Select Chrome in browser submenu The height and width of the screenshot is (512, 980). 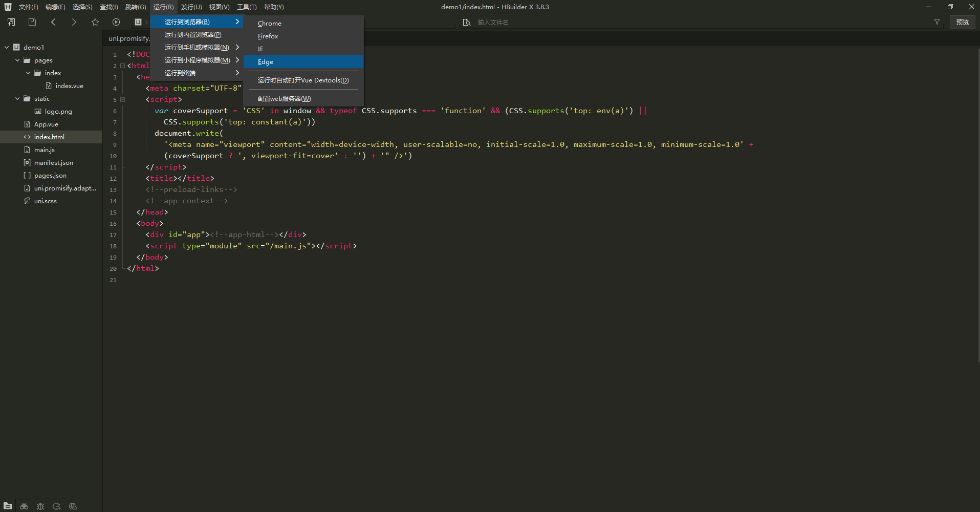point(303,23)
